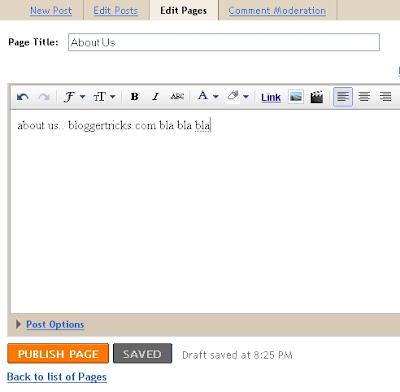
Task: Go to Comment Moderation tab
Action: pos(277,11)
